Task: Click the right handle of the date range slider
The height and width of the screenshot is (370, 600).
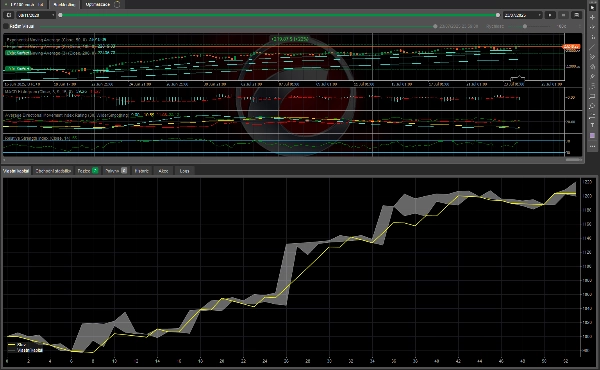Action: 498,15
